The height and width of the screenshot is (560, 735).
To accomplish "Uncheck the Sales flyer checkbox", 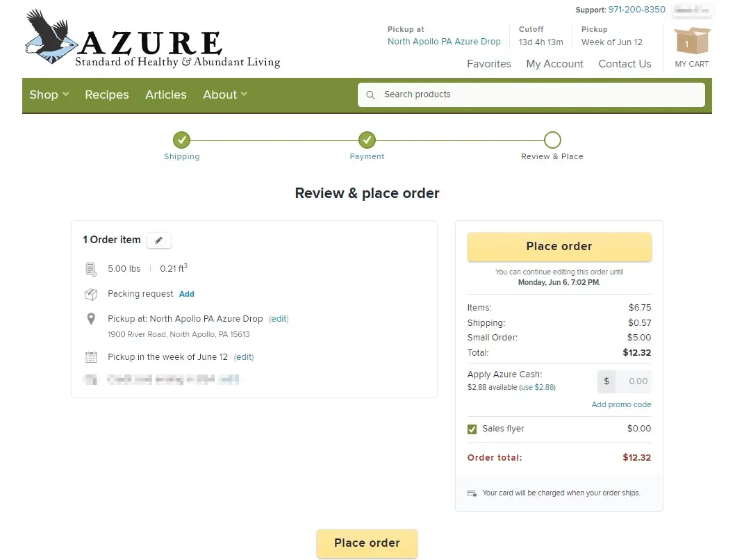I will [x=472, y=429].
